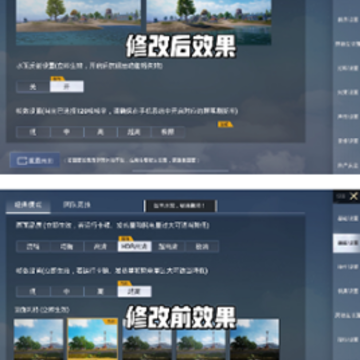360x360 pixels.
Task: Choose the yellow-highlighted picture style thumbnail
Action: point(93,339)
